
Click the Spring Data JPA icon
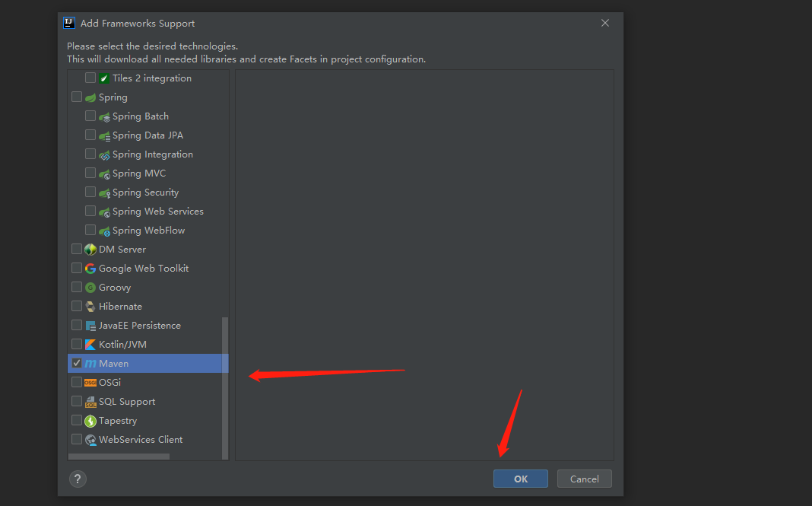tap(104, 136)
